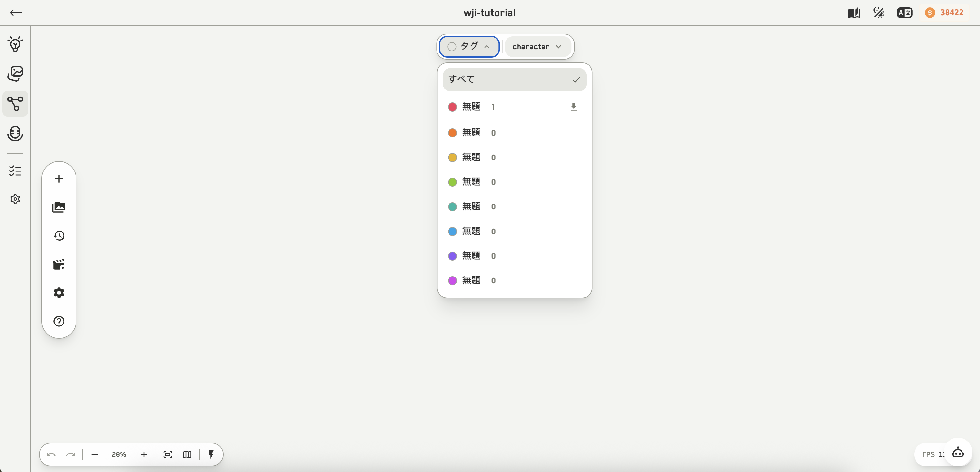Download the red tag's items
980x472 pixels.
(574, 107)
